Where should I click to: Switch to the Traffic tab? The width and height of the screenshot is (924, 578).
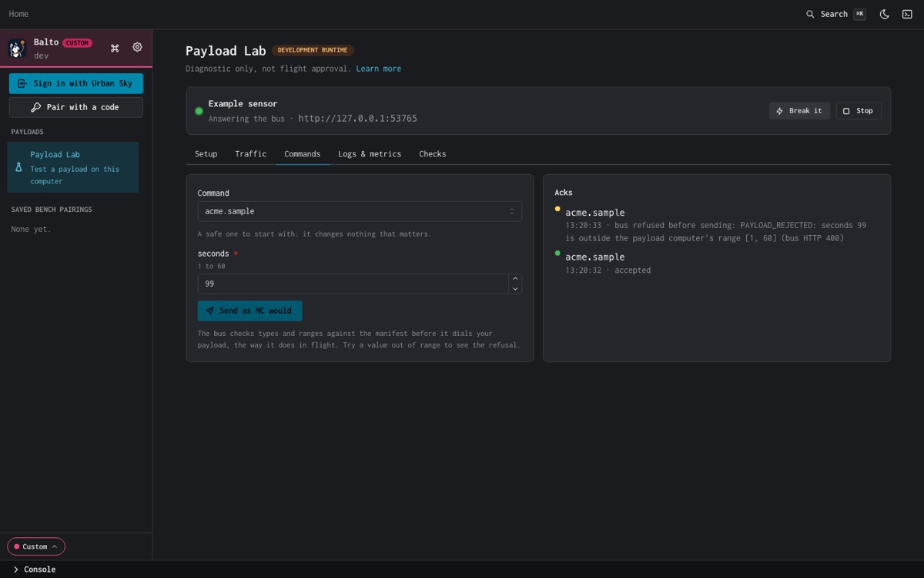click(251, 154)
